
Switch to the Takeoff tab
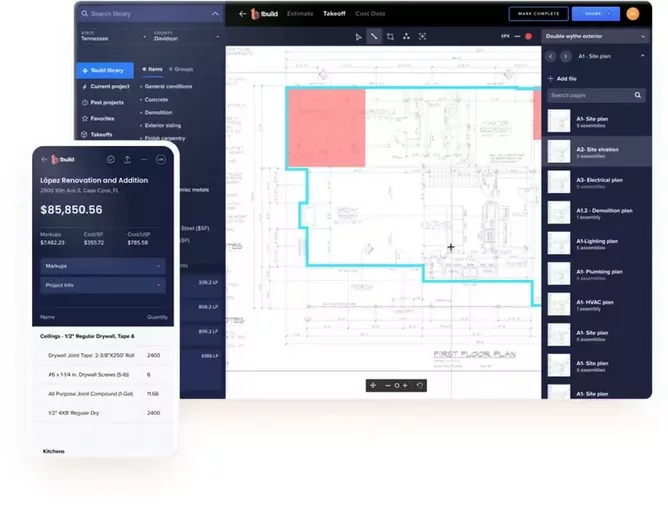(334, 14)
